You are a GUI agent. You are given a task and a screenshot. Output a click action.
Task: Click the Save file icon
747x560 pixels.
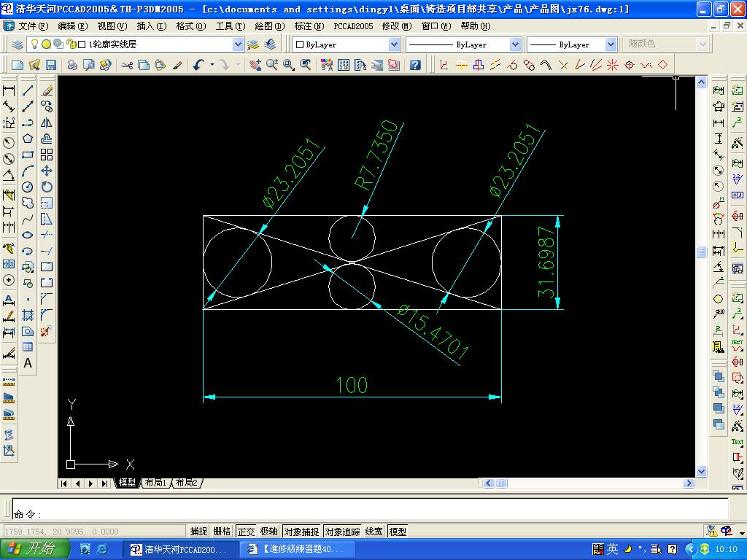coord(51,65)
